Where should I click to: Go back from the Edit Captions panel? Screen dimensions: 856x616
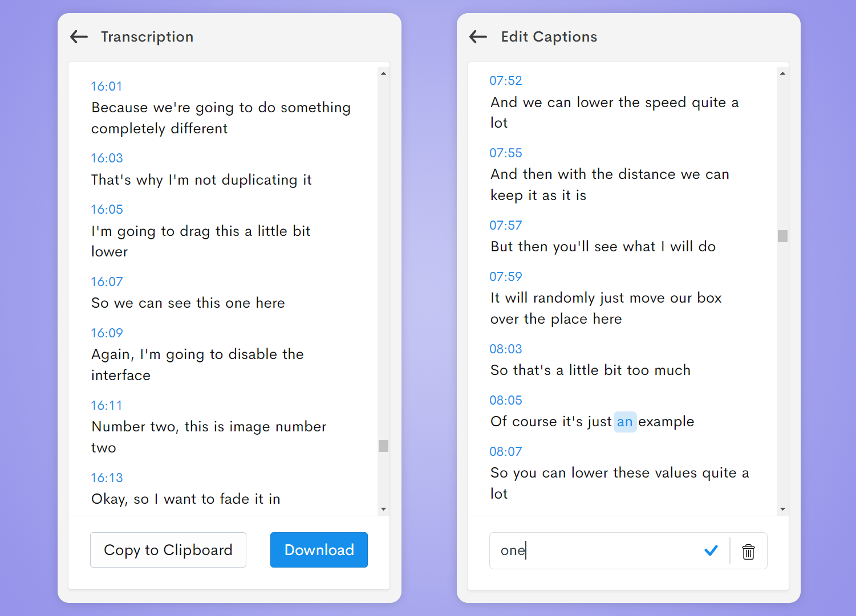pyautogui.click(x=478, y=36)
